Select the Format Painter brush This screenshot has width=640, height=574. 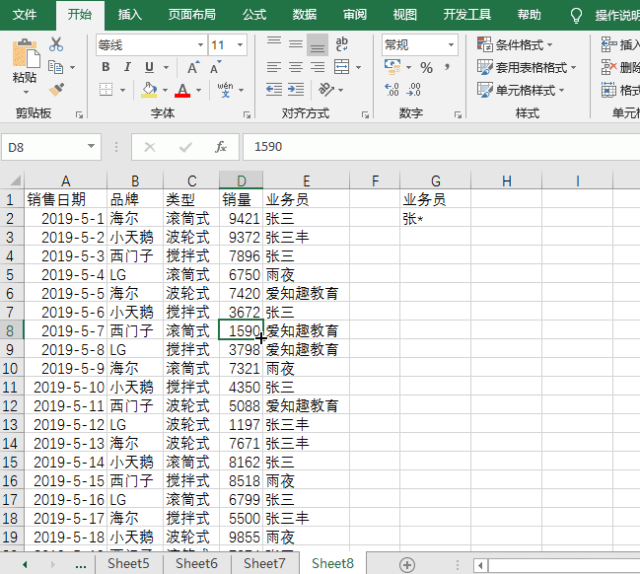(56, 89)
